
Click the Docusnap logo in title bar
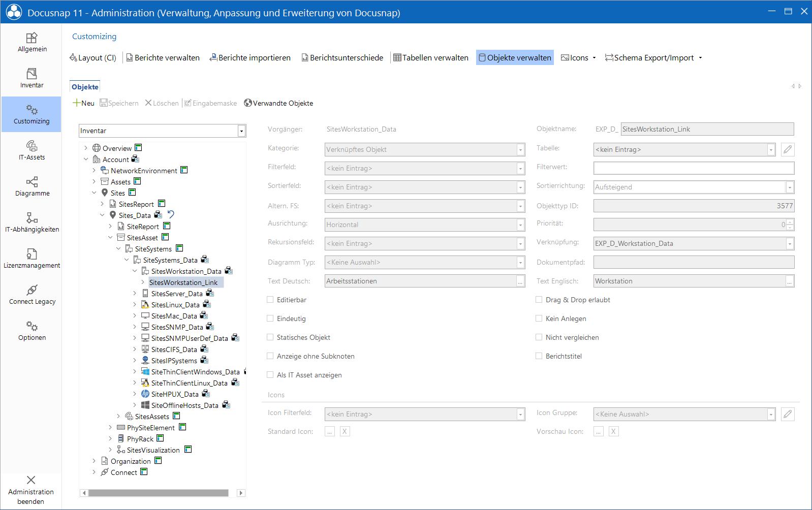[x=14, y=12]
